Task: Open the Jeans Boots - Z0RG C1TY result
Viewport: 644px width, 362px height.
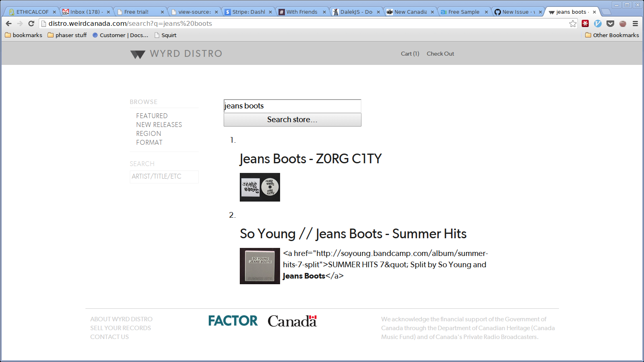Action: pos(310,159)
